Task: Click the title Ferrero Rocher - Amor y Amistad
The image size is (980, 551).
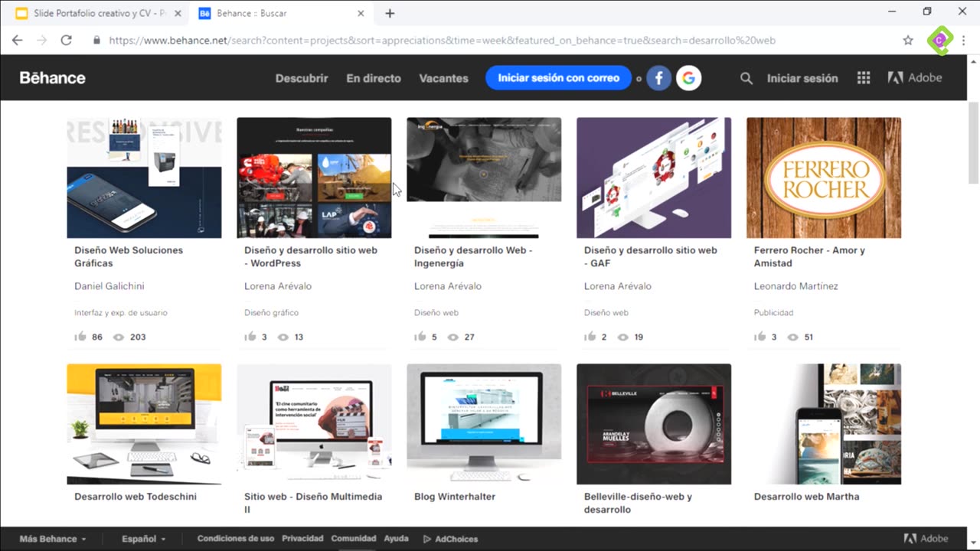Action: point(809,256)
